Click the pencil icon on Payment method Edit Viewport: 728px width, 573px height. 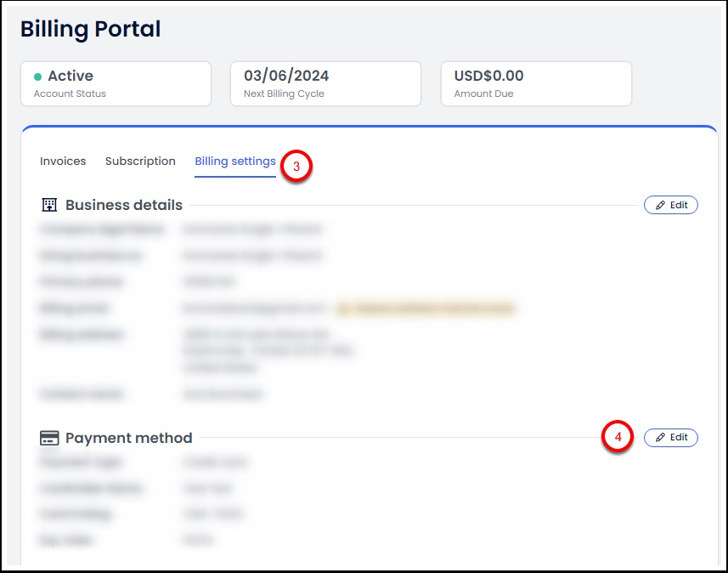(x=661, y=438)
